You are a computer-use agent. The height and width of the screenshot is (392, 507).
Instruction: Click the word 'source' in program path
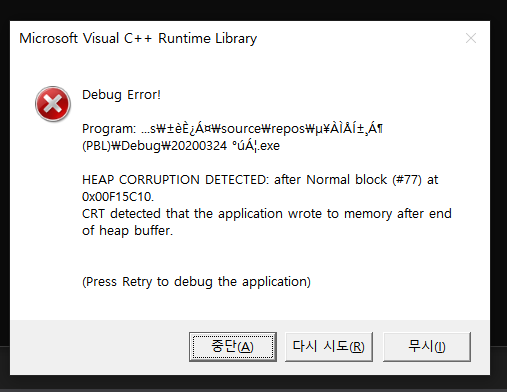point(241,129)
